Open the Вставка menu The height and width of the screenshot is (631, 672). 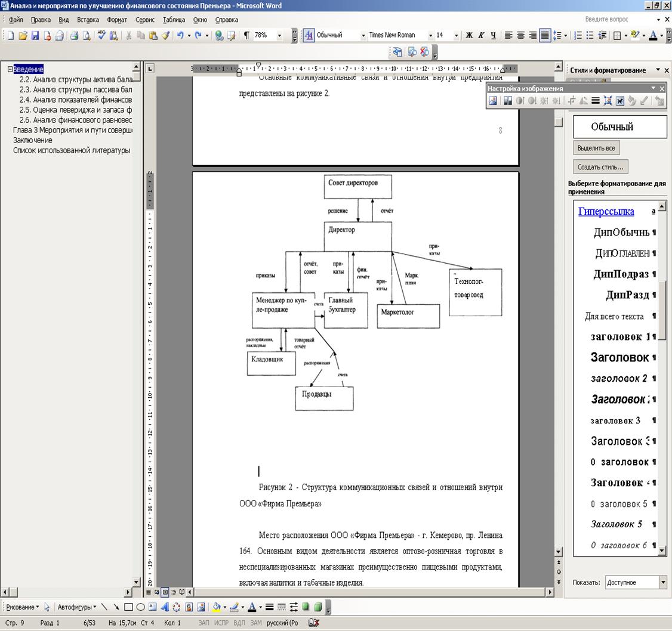tap(88, 20)
